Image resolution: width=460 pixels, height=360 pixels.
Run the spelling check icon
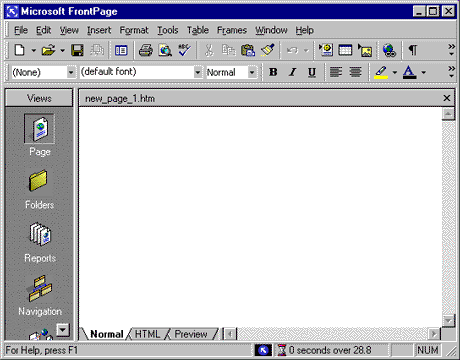184,50
